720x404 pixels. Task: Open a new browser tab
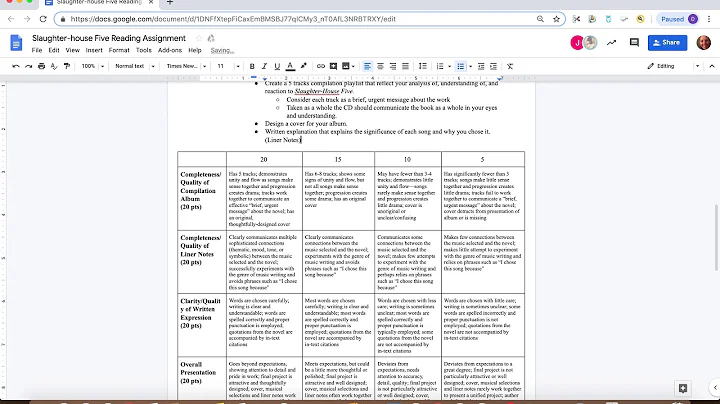pyautogui.click(x=169, y=2)
